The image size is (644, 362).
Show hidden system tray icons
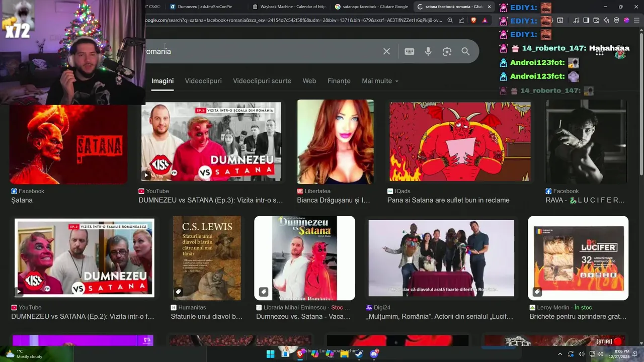(x=559, y=354)
